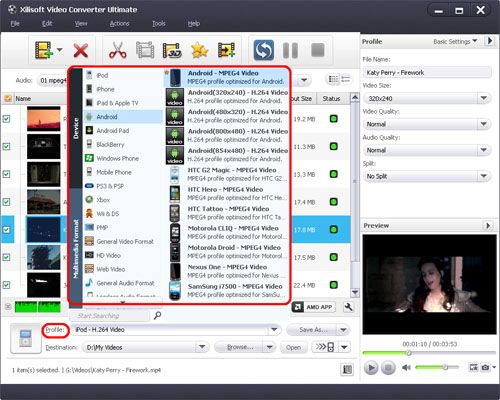Screen dimensions: 500x400
Task: Open the View menu
Action: [81, 24]
